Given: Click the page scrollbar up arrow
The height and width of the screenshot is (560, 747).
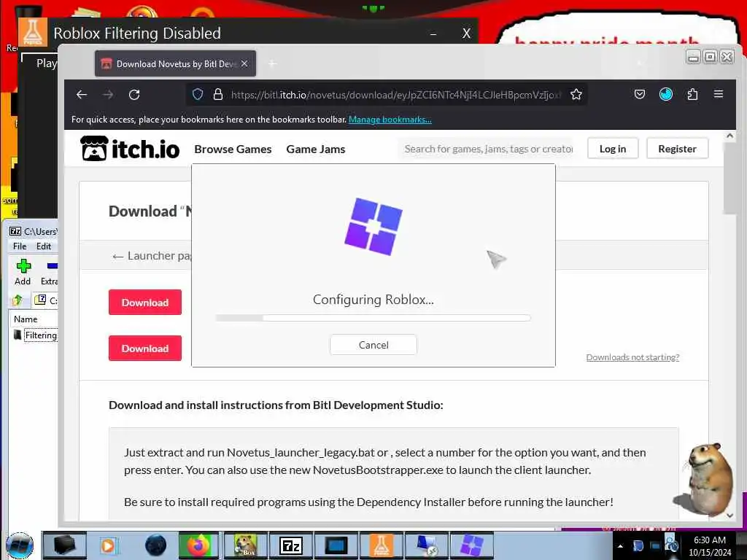Looking at the screenshot, I should [x=729, y=136].
